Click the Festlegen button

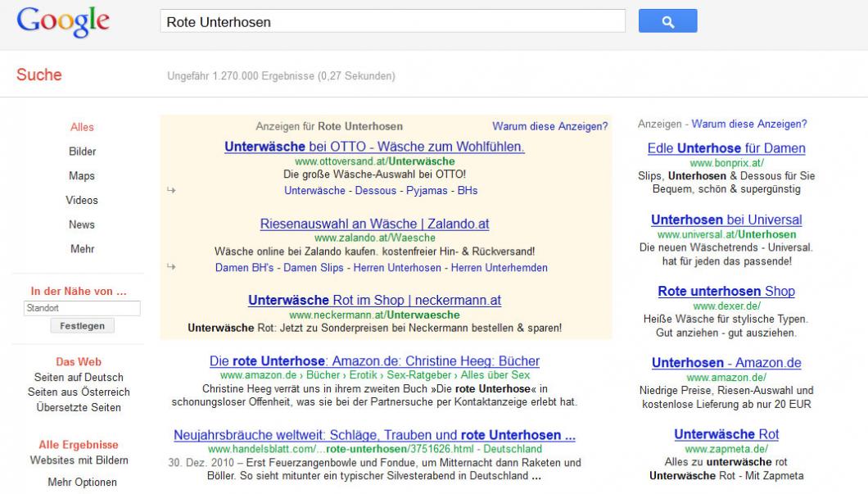pos(82,325)
